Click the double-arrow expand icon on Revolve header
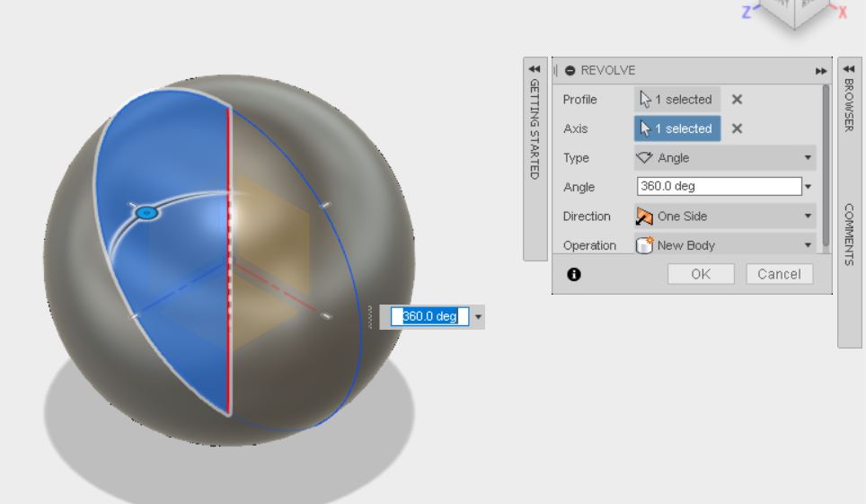Viewport: 866px width, 504px height. 821,71
